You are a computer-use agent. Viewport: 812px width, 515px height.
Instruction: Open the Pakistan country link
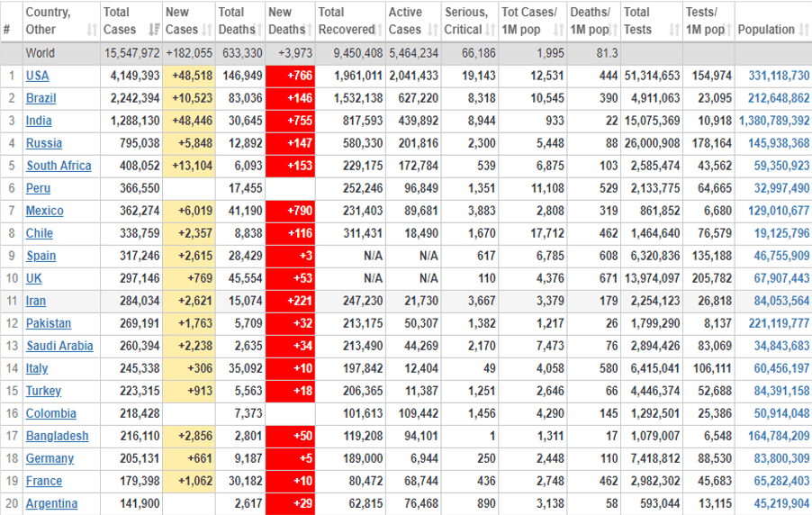[x=49, y=323]
